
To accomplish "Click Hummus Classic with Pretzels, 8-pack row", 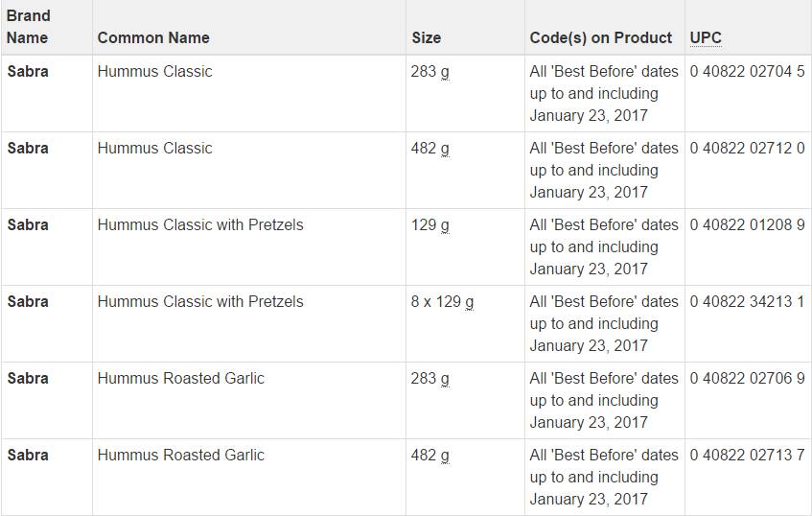I will [199, 301].
